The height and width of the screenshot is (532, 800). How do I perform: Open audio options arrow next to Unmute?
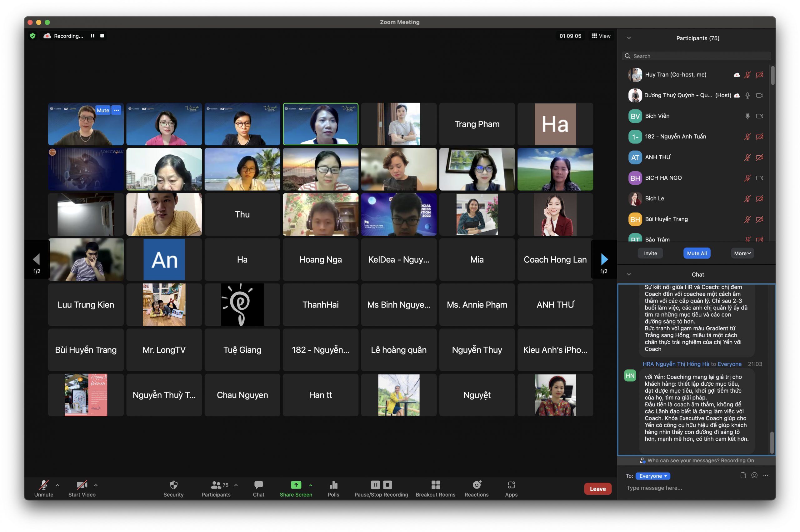click(57, 485)
